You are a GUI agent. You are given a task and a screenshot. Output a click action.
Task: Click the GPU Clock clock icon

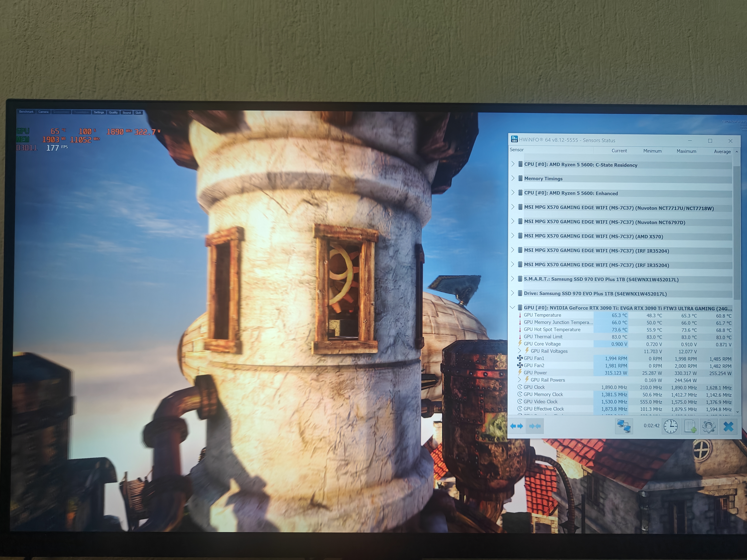520,387
